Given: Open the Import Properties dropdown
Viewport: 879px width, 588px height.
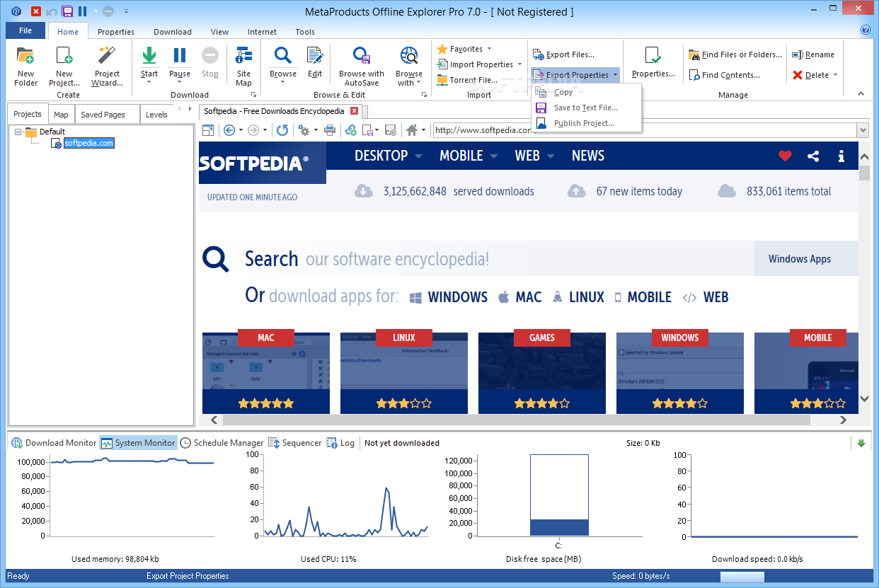Looking at the screenshot, I should click(519, 64).
